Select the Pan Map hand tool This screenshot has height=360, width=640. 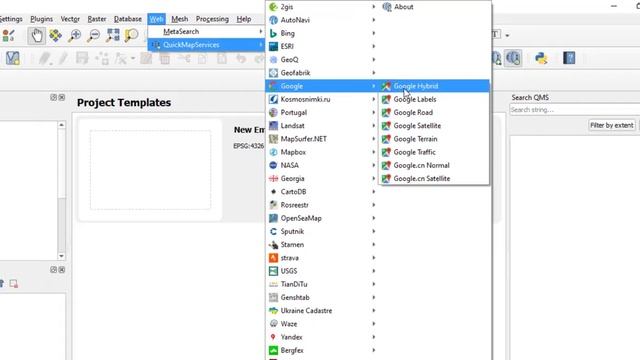point(37,36)
